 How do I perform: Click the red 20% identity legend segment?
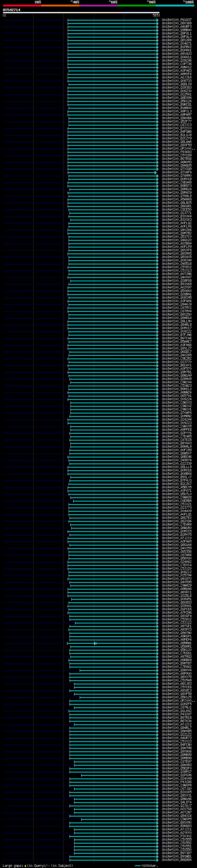(22, 6)
